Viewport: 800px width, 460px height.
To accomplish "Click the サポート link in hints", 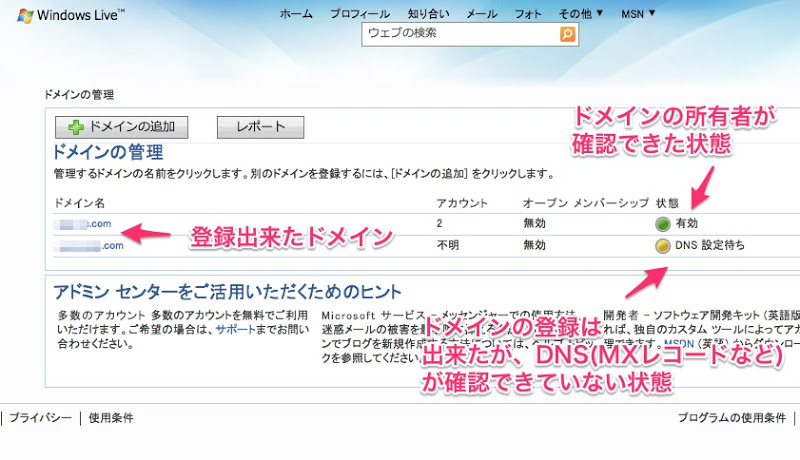I will click(235, 329).
